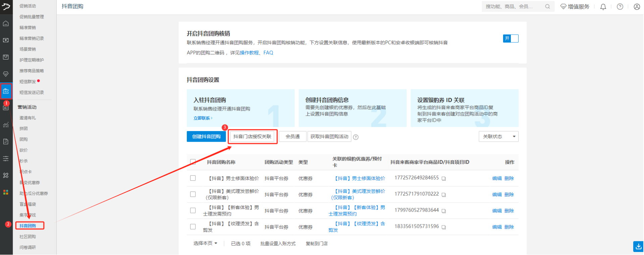Open the product box sidebar icon

(x=6, y=57)
